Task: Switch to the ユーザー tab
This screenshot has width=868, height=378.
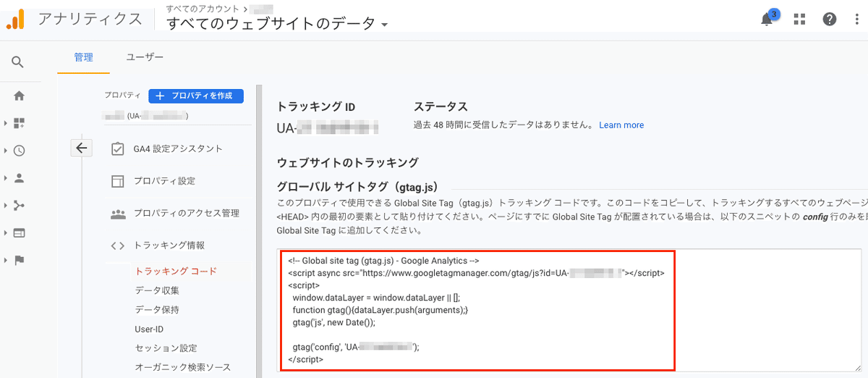Action: (x=145, y=57)
